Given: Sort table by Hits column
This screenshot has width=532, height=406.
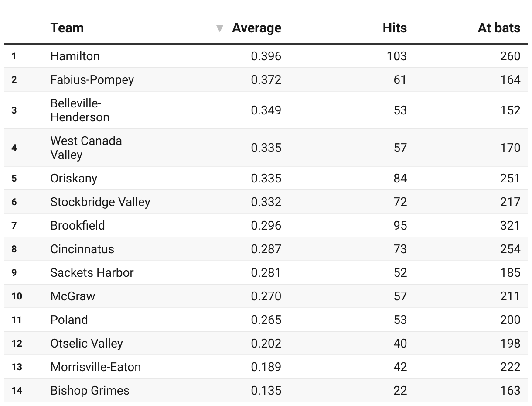Looking at the screenshot, I should click(394, 28).
